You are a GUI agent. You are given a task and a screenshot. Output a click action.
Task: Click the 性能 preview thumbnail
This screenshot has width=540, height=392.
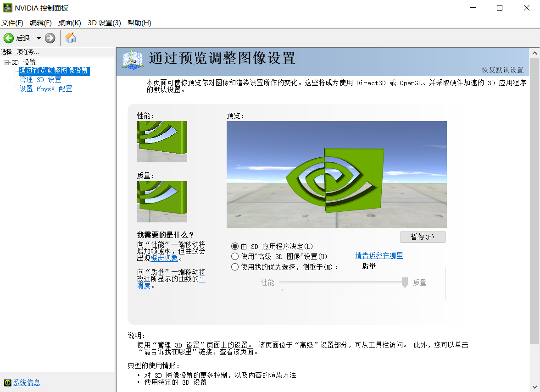162,142
